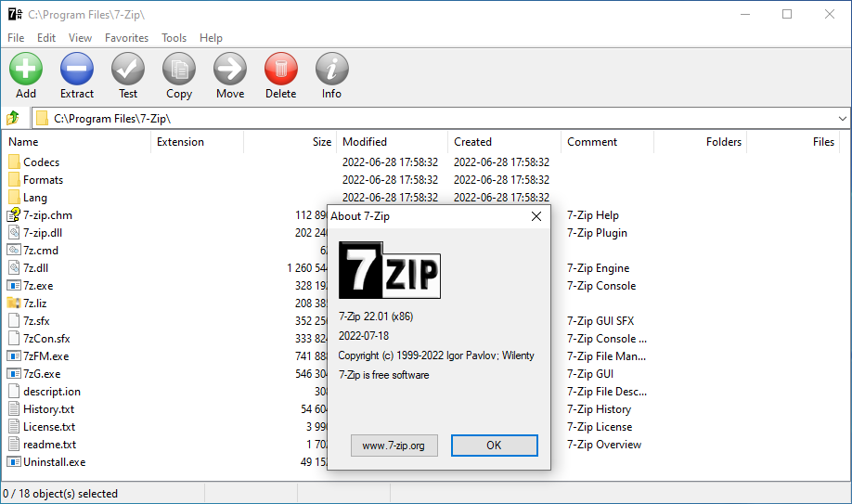Image resolution: width=852 pixels, height=504 pixels.
Task: Click the 7z.liz archive icon
Action: coord(14,303)
